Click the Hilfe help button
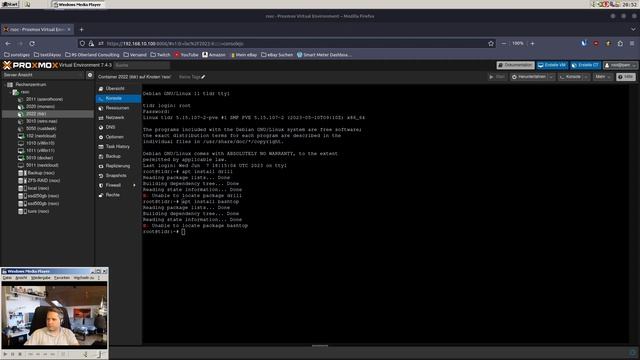The height and width of the screenshot is (360, 640). click(x=626, y=77)
